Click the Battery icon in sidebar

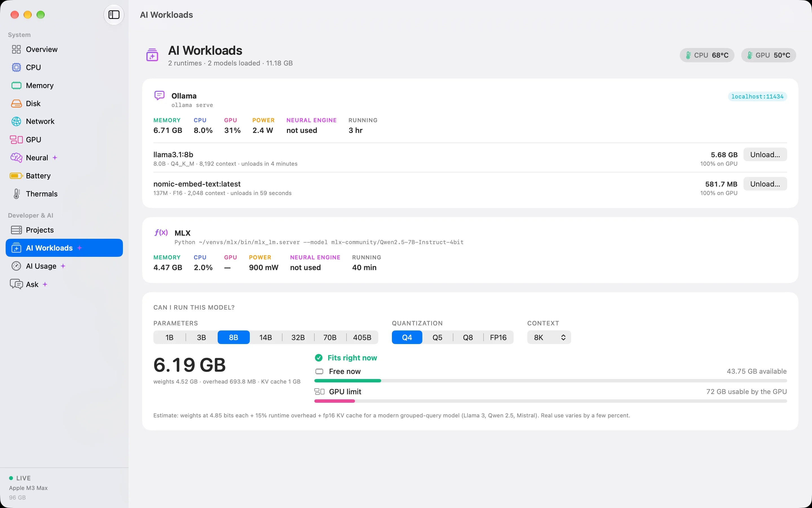pos(16,176)
